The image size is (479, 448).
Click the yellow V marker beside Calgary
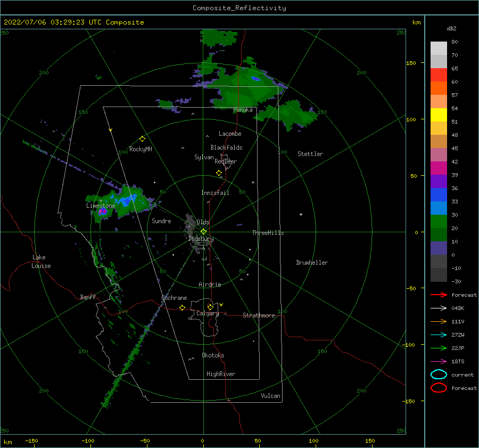tap(221, 305)
